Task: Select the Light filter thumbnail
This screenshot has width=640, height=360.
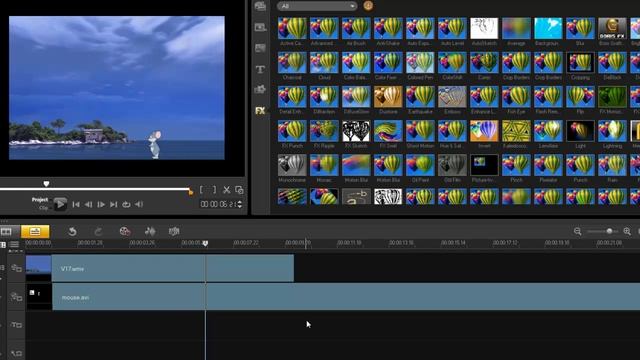Action: pos(580,131)
